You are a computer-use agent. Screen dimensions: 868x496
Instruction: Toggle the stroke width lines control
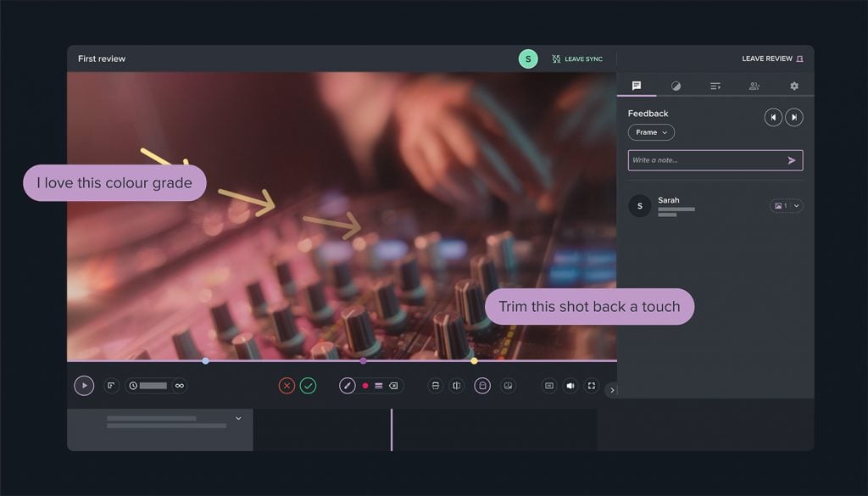click(379, 386)
